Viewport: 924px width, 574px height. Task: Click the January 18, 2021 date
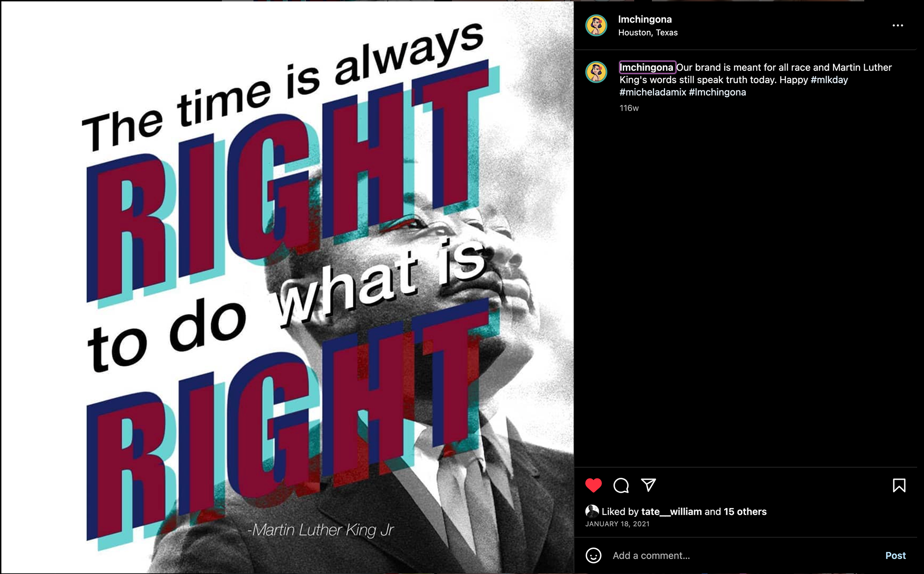tap(617, 524)
